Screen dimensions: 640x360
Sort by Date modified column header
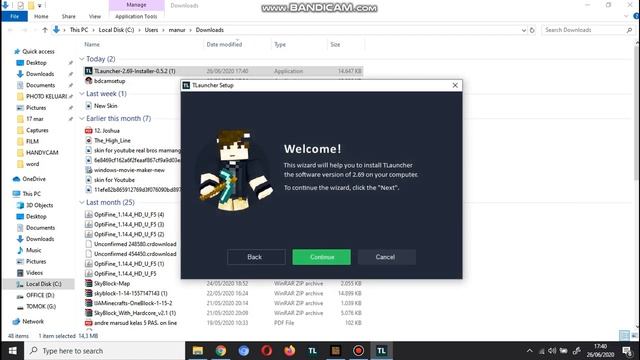[x=224, y=44]
